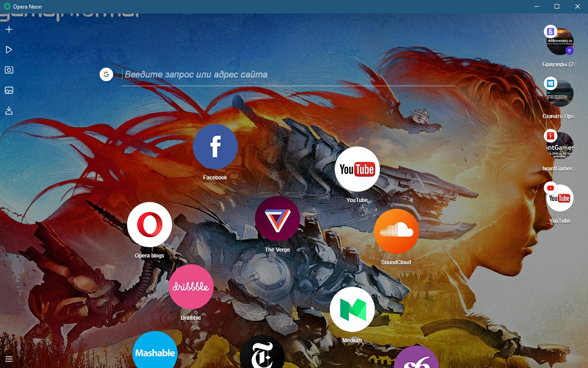Open the hamburger menu icon
The image size is (588, 368).
click(x=9, y=359)
